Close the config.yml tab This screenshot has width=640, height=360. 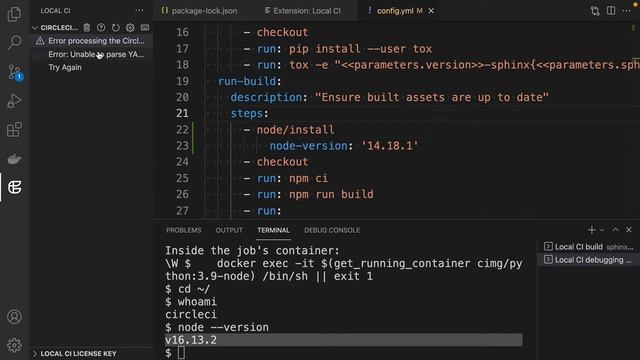point(431,11)
